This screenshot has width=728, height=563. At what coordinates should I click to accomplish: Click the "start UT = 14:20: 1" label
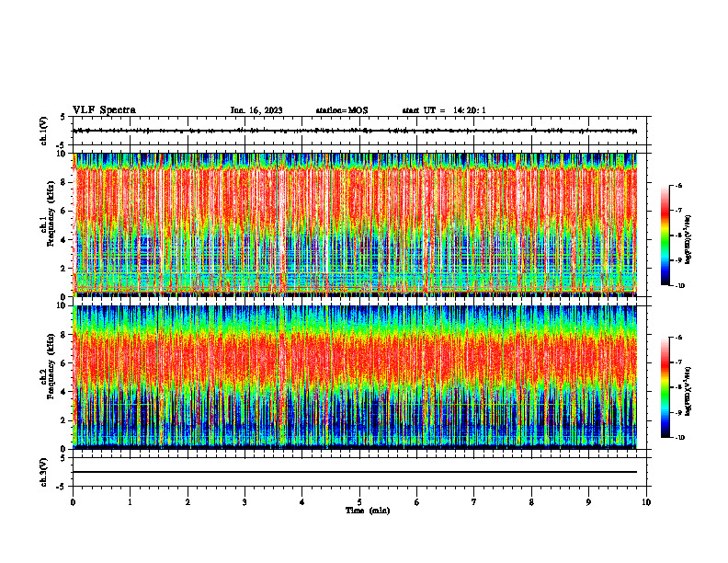(x=444, y=110)
